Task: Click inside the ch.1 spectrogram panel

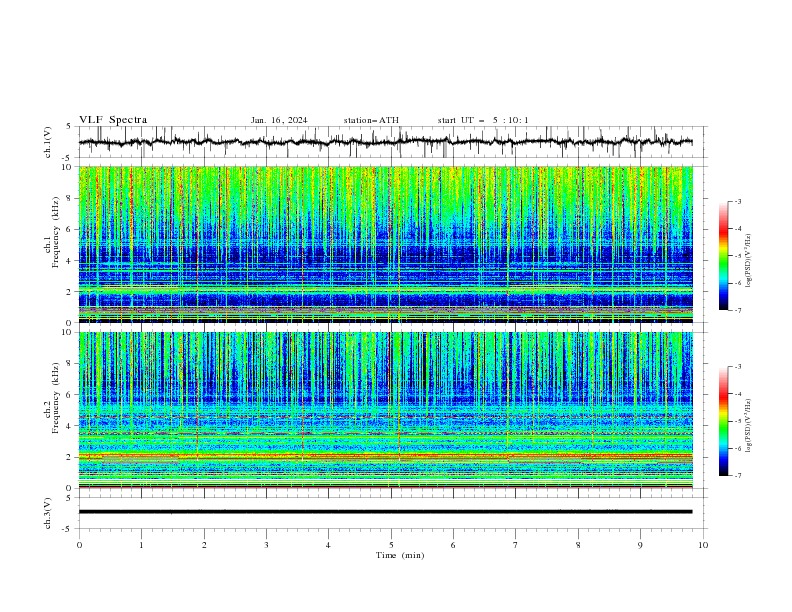Action: 386,244
